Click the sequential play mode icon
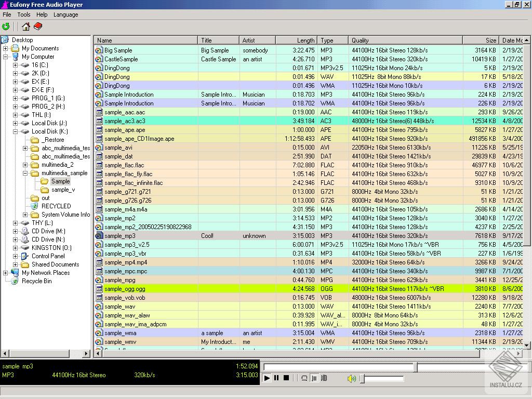Viewport: 532px width, 399px height. coord(314,378)
